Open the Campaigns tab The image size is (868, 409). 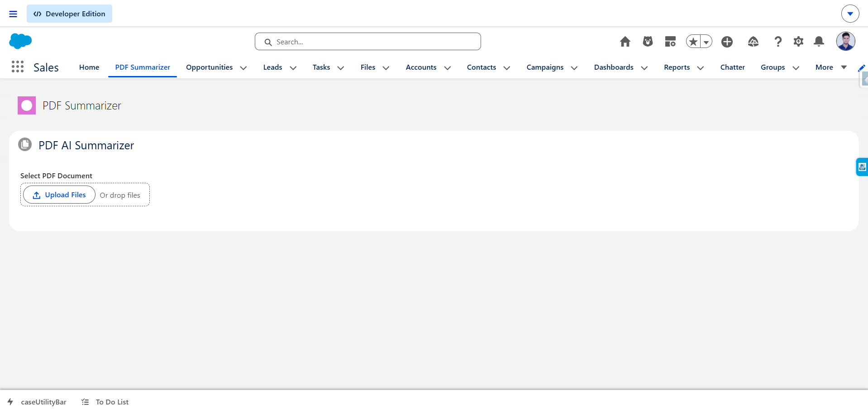545,67
